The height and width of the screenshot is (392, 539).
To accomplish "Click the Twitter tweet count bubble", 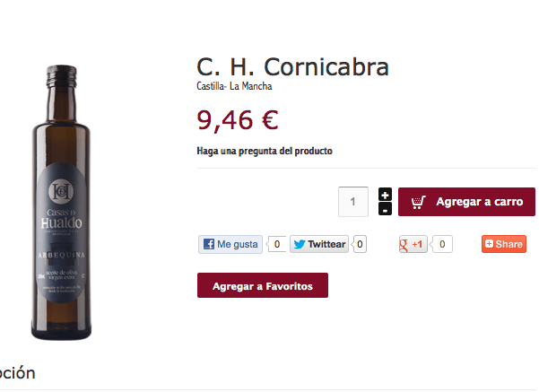I will pos(360,244).
